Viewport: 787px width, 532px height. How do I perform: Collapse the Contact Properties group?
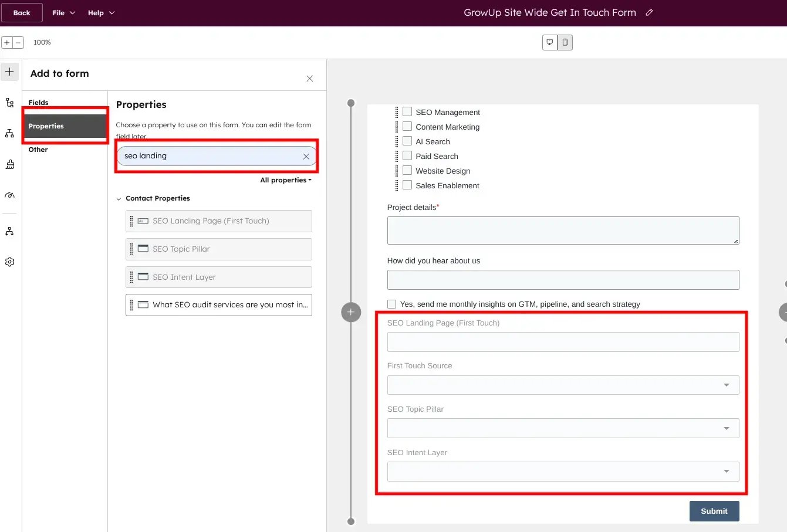click(x=118, y=198)
